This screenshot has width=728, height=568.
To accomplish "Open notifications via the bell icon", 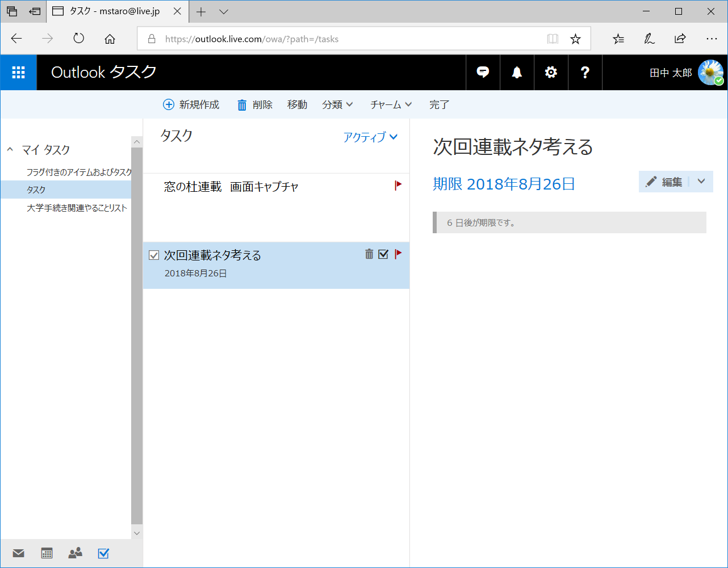I will [516, 72].
